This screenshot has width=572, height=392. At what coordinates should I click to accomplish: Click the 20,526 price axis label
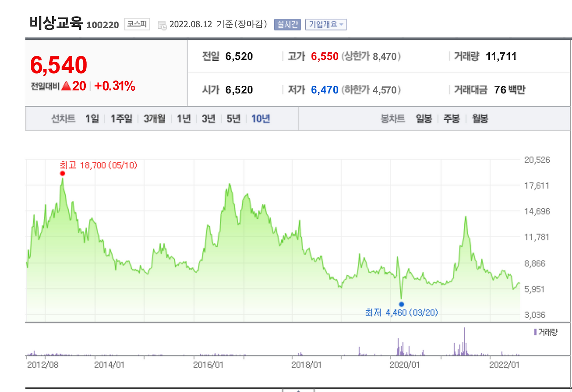pyautogui.click(x=537, y=160)
